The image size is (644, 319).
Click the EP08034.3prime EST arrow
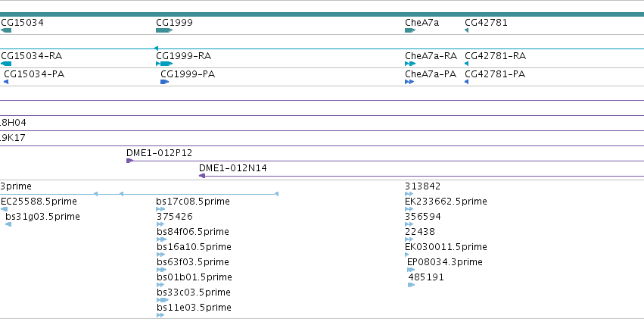pos(411,270)
